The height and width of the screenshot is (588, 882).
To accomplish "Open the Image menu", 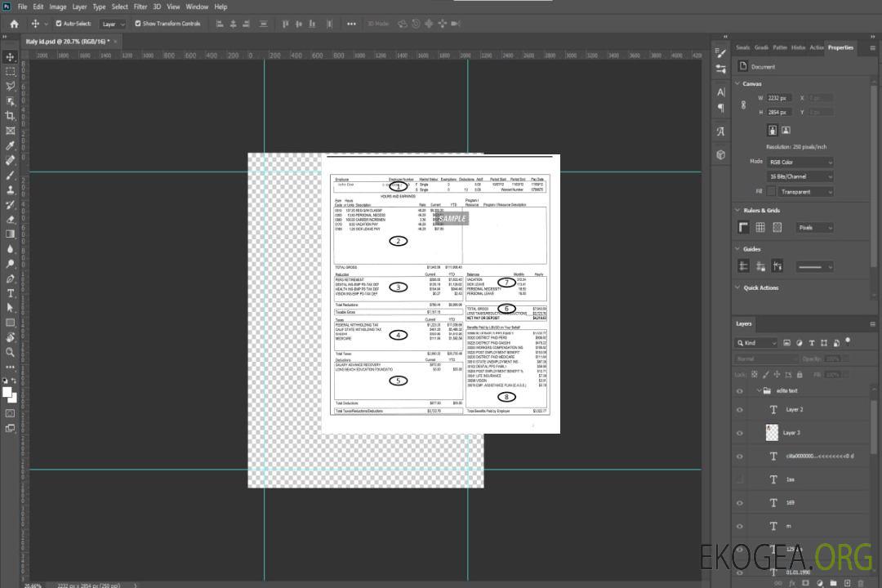I will [x=57, y=7].
